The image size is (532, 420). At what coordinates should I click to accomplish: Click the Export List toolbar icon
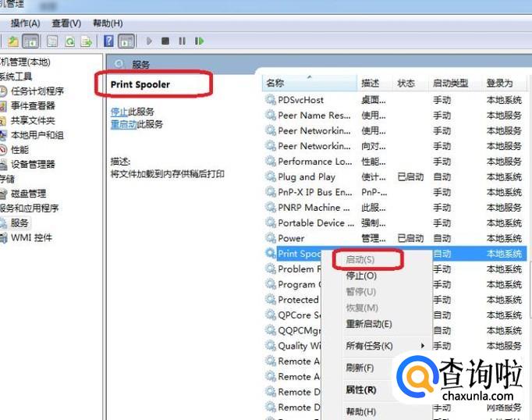pyautogui.click(x=87, y=41)
